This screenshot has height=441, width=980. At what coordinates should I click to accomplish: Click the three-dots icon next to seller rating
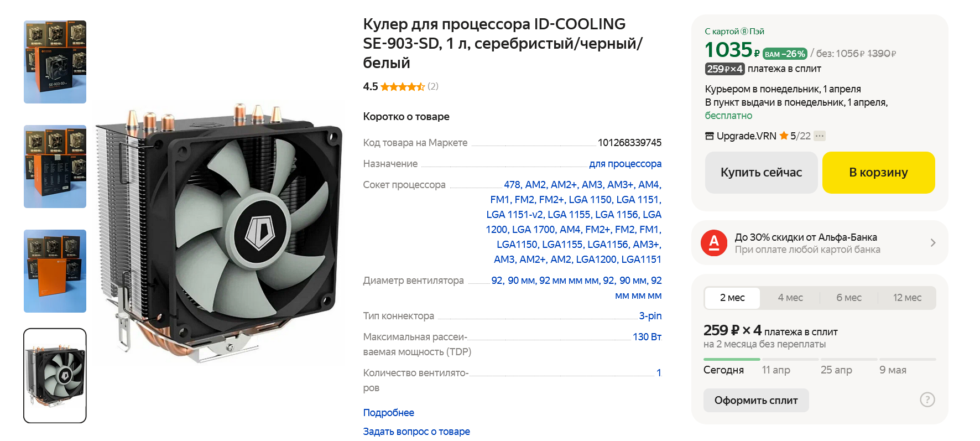[820, 136]
